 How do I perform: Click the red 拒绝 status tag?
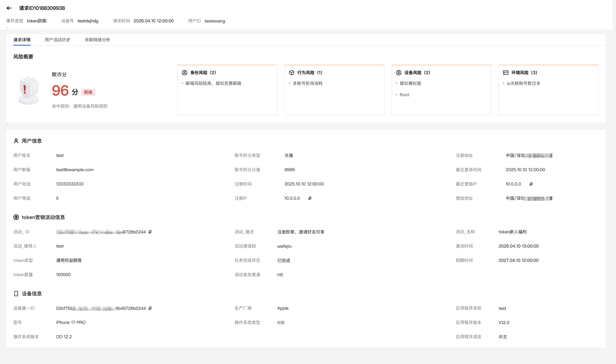(x=88, y=92)
